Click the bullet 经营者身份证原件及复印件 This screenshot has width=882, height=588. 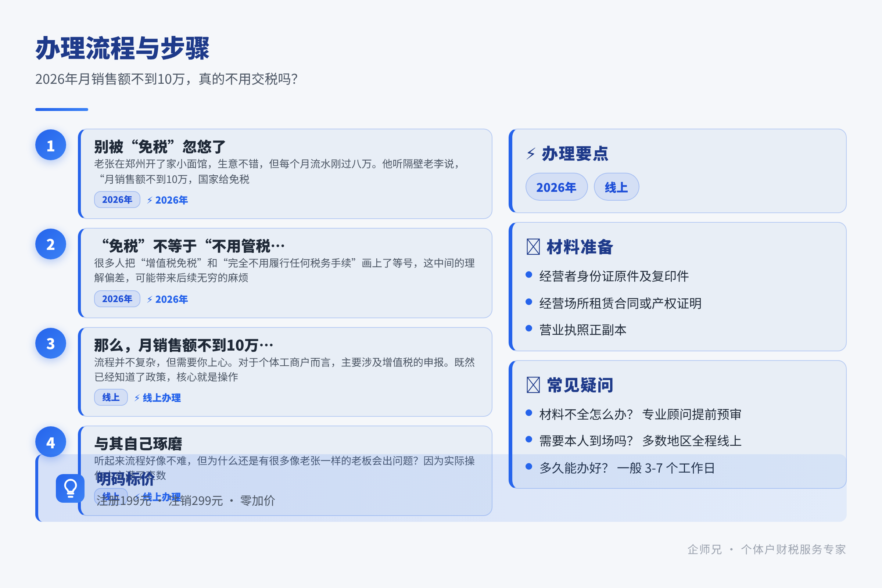pos(614,276)
